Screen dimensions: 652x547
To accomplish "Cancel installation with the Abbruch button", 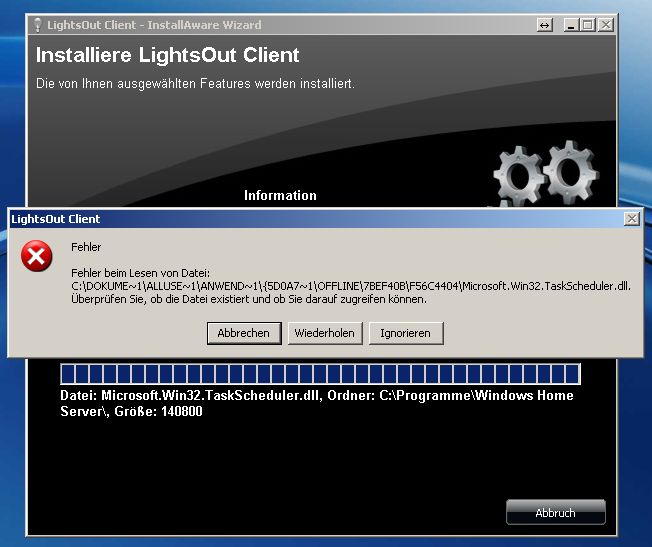I will click(x=556, y=512).
